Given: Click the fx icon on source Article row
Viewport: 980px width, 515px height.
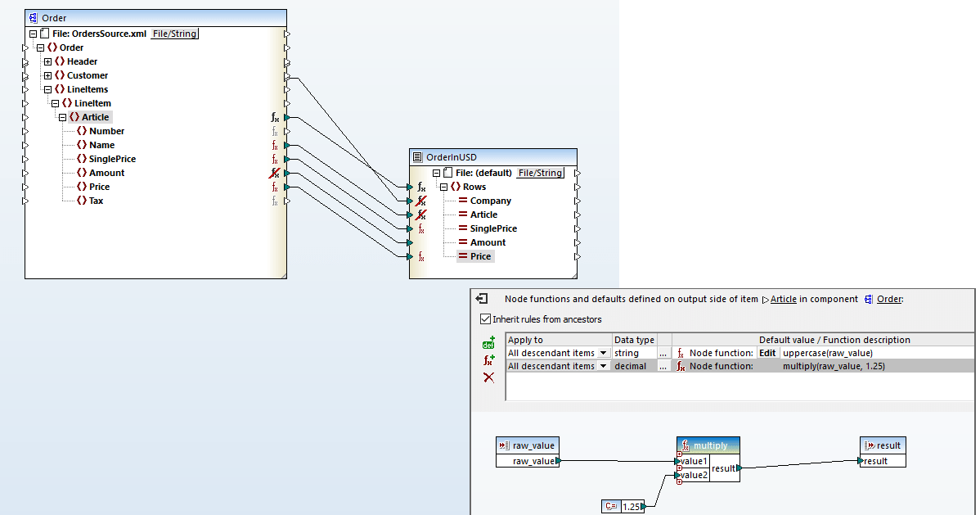Looking at the screenshot, I should (275, 117).
